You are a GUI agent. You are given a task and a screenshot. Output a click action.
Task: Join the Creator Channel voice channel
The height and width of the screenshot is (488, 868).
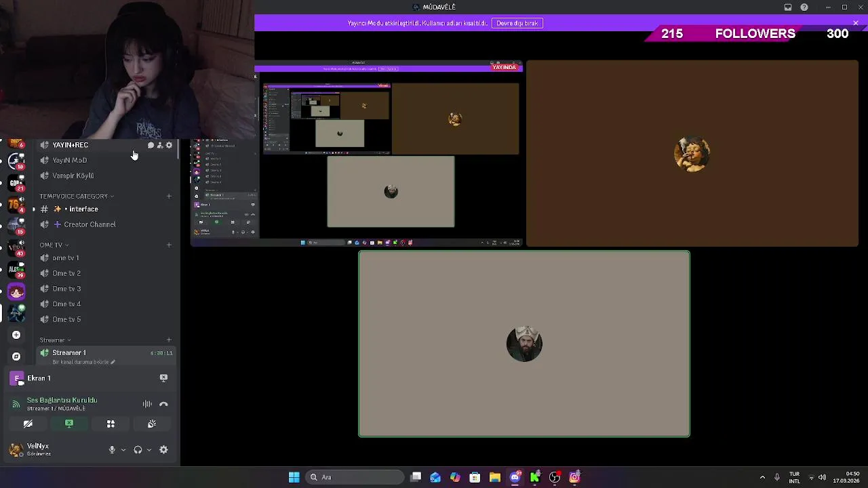[x=105, y=224]
